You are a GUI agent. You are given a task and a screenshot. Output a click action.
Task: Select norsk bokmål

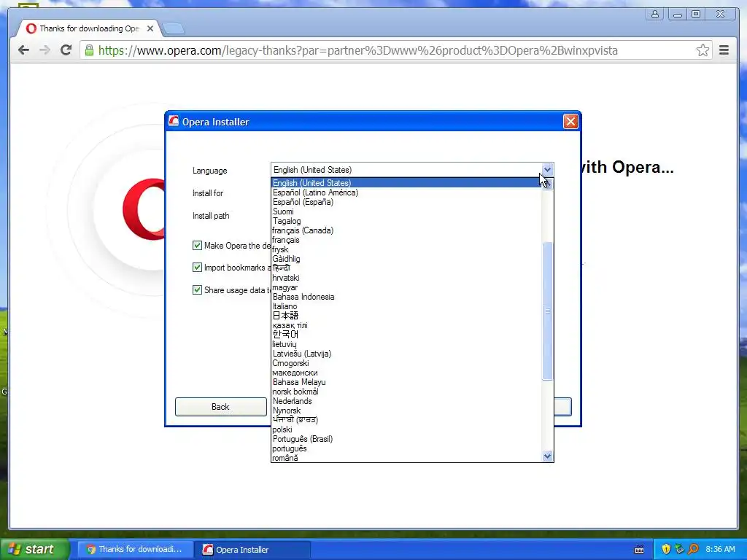click(x=406, y=392)
